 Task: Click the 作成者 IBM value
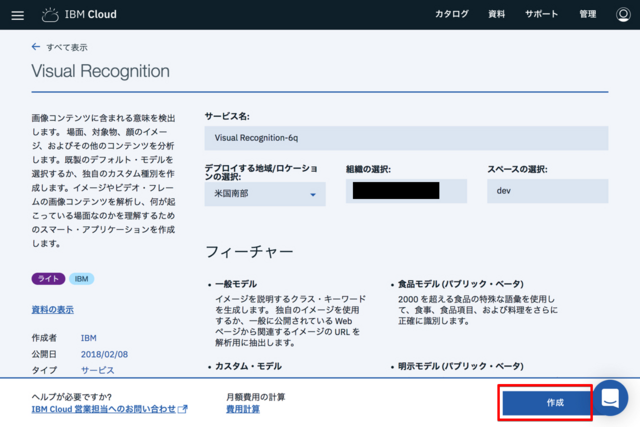(89, 338)
